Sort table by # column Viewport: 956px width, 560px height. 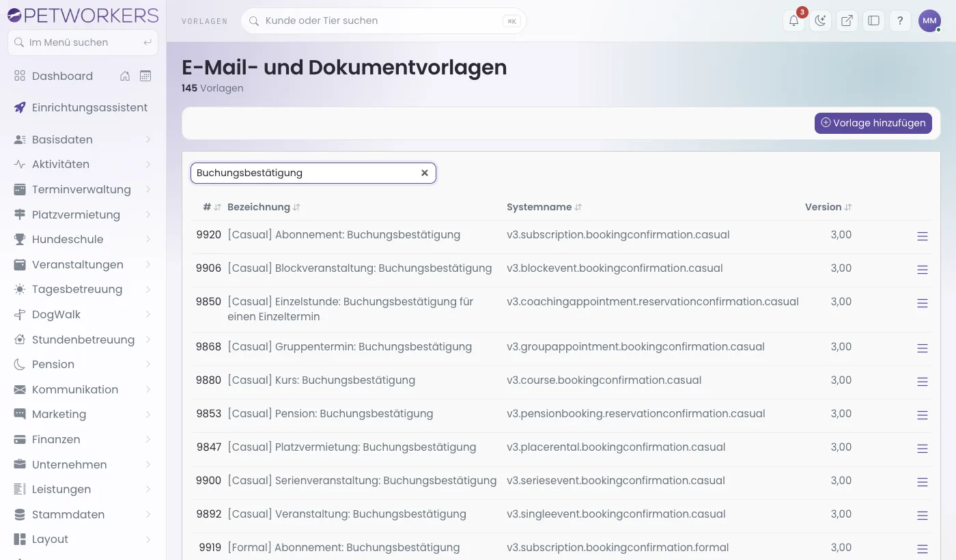pyautogui.click(x=212, y=207)
